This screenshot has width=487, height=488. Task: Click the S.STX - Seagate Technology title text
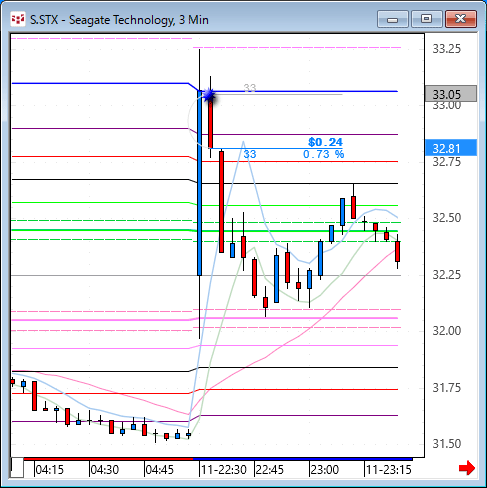(x=119, y=20)
